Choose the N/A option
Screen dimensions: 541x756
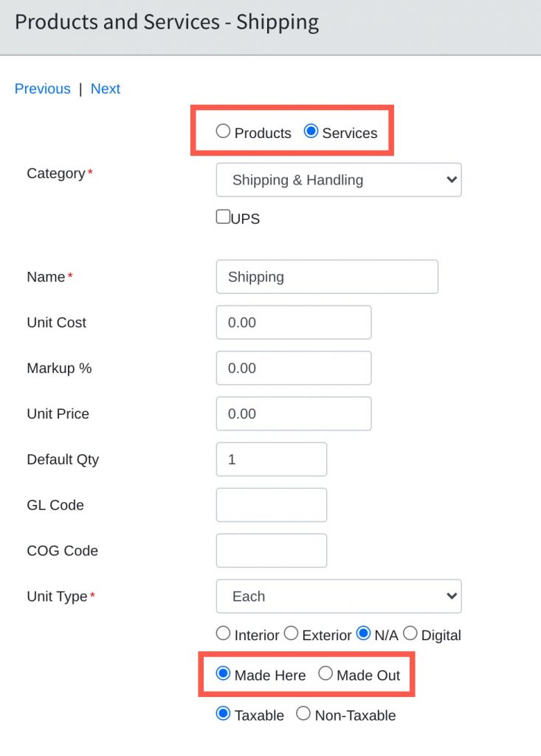tap(363, 633)
